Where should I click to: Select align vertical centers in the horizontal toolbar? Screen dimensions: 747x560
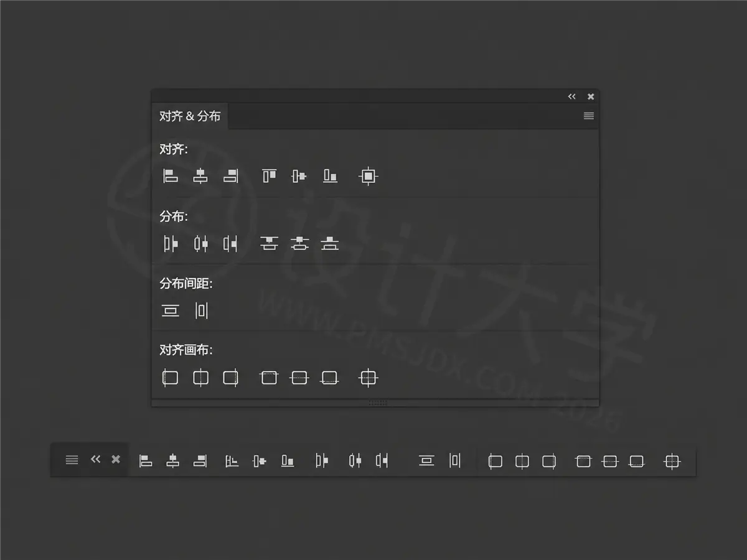coord(259,461)
